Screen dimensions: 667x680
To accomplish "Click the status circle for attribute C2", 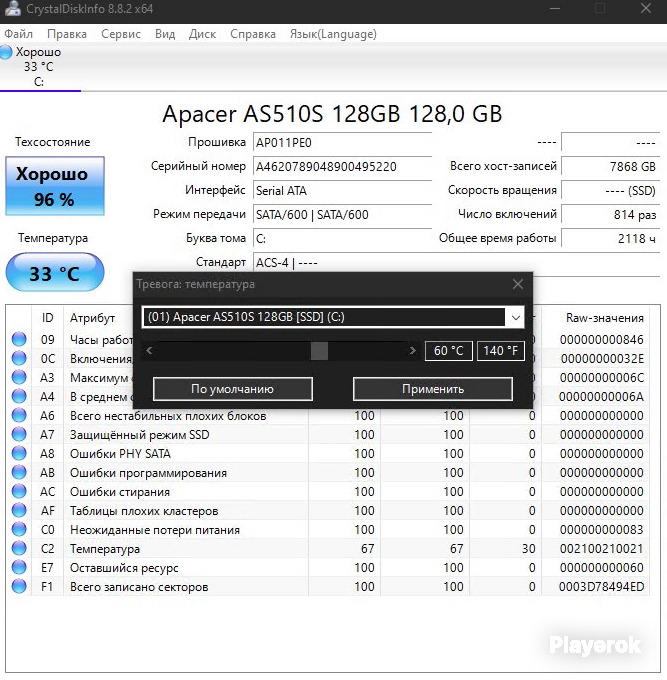I will coord(19,548).
